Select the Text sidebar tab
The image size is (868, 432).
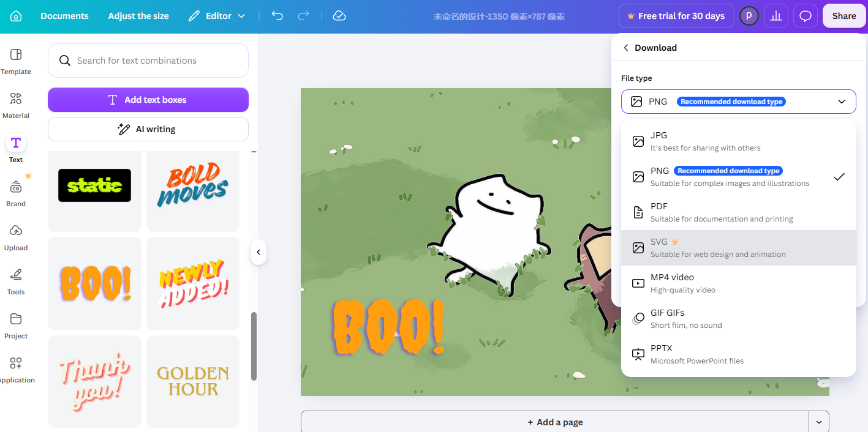[x=16, y=150]
